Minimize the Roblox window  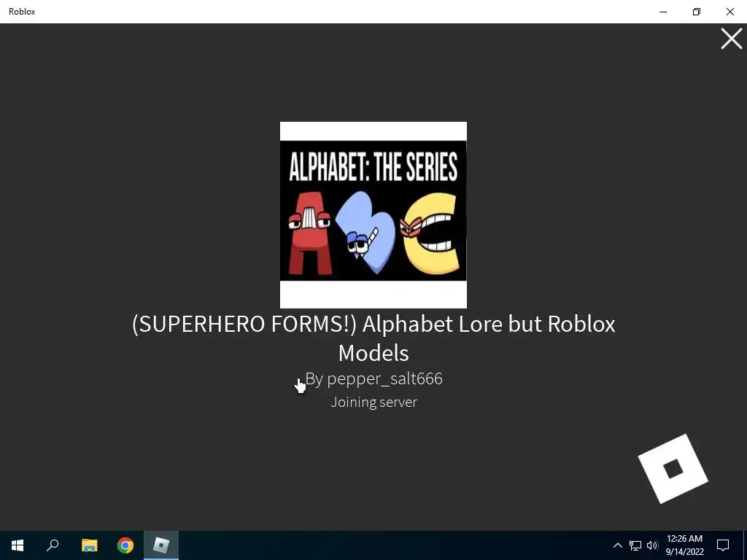662,12
